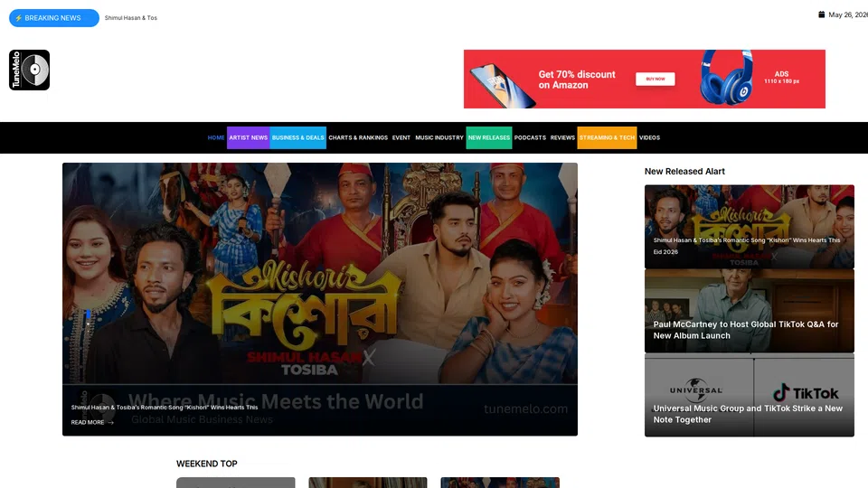The height and width of the screenshot is (488, 868).
Task: Open the Kishori headline in hero caption
Action: (x=165, y=408)
